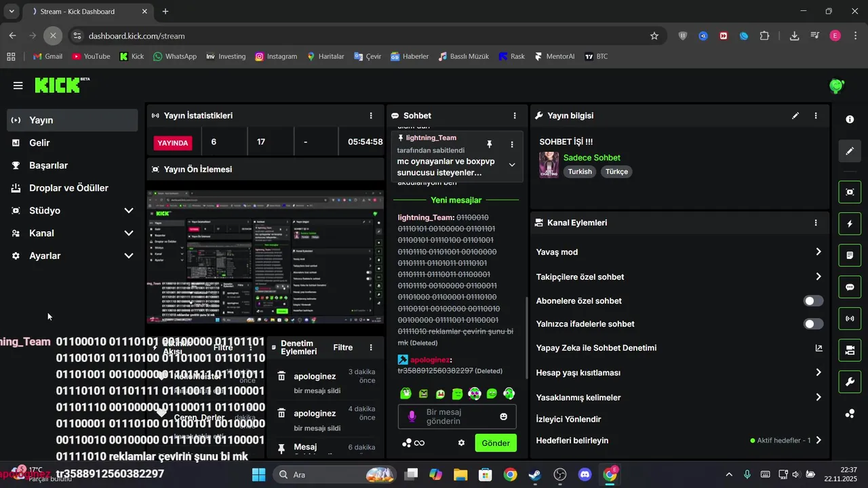Viewport: 868px width, 488px height.
Task: Click the pencil edit-layout icon in right sidebar
Action: pyautogui.click(x=850, y=151)
